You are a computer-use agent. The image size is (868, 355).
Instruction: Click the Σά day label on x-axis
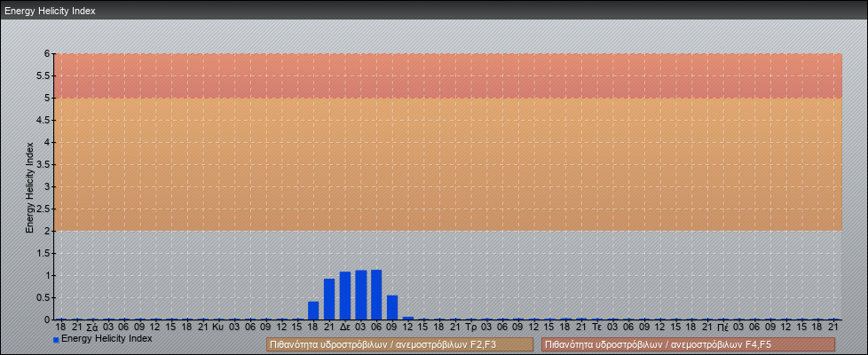pos(91,327)
